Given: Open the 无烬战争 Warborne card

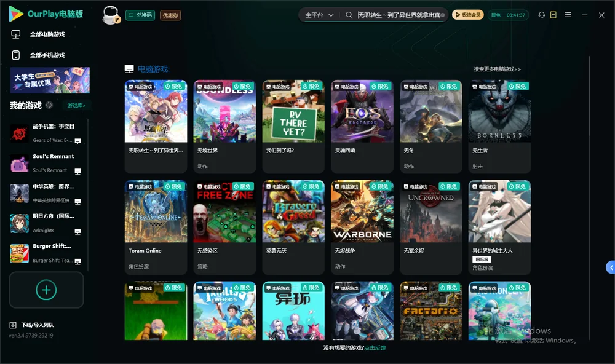Looking at the screenshot, I should pyautogui.click(x=362, y=227).
